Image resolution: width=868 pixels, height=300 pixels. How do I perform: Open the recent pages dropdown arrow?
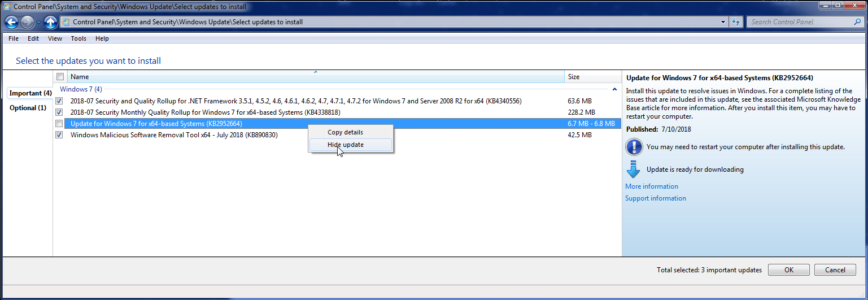click(38, 22)
